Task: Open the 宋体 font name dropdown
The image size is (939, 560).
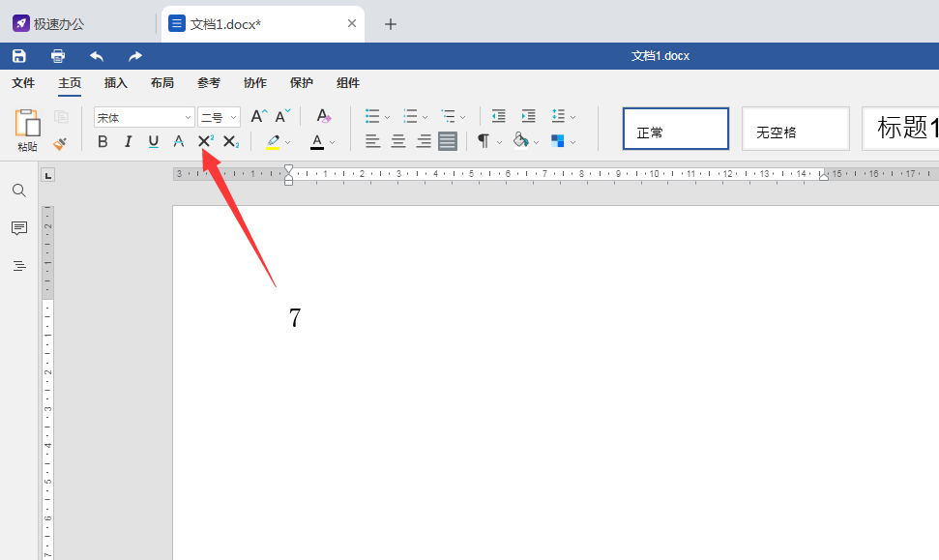Action: [x=144, y=117]
